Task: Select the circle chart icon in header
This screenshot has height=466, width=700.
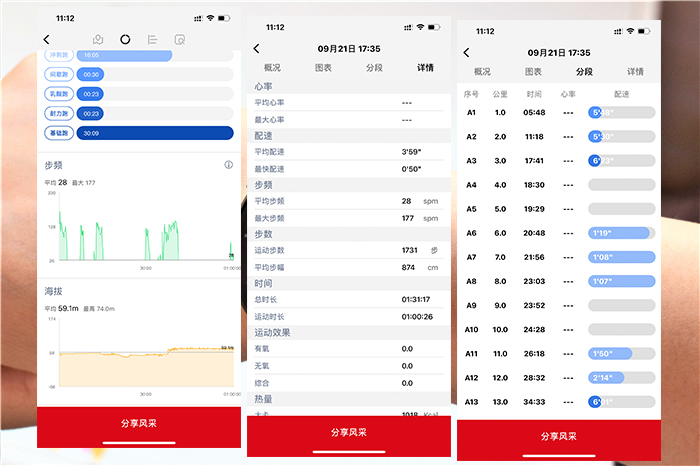Action: 125,40
